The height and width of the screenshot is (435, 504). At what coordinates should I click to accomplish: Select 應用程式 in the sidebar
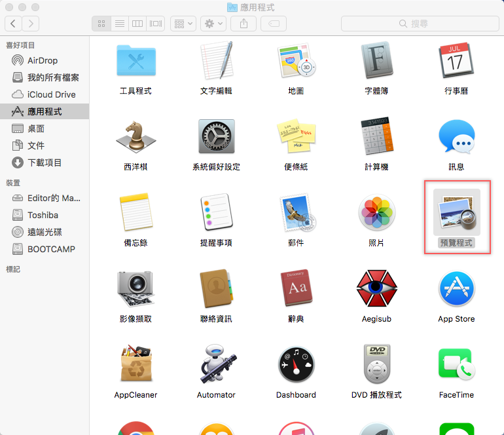pyautogui.click(x=45, y=111)
